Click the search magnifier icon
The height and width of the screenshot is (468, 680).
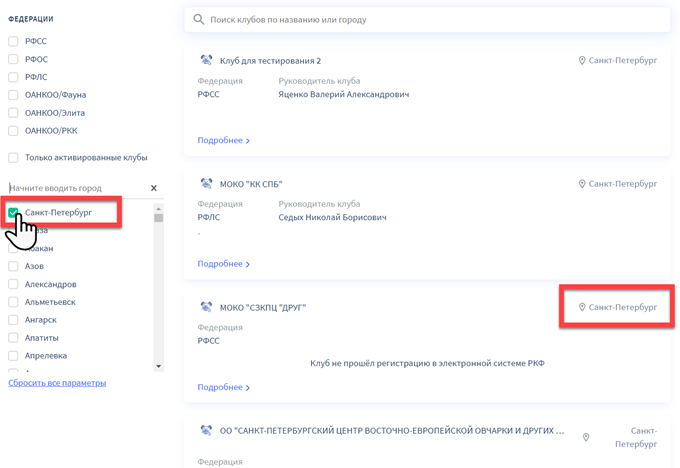pyautogui.click(x=199, y=20)
